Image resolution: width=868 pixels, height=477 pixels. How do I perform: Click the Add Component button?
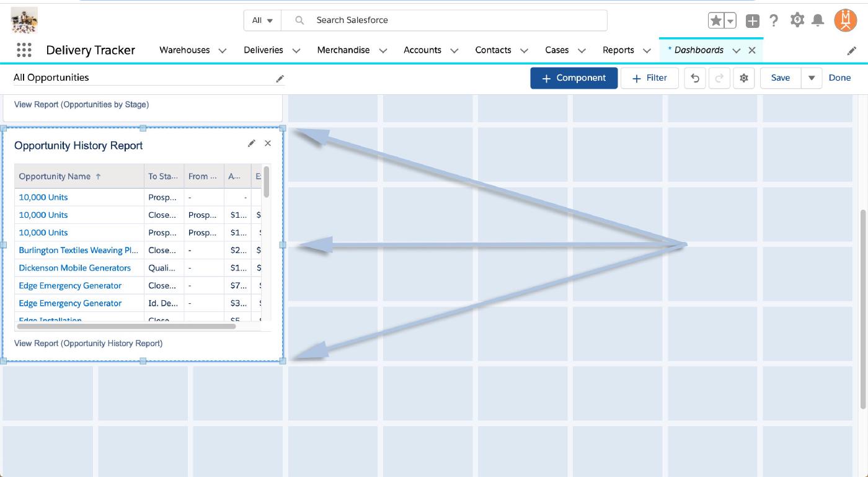click(x=573, y=78)
